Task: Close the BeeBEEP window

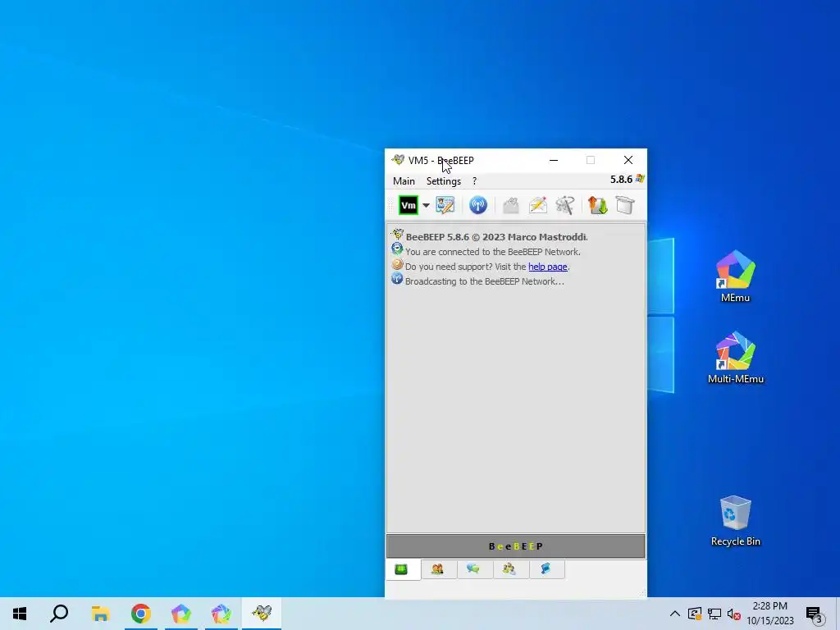Action: 628,160
